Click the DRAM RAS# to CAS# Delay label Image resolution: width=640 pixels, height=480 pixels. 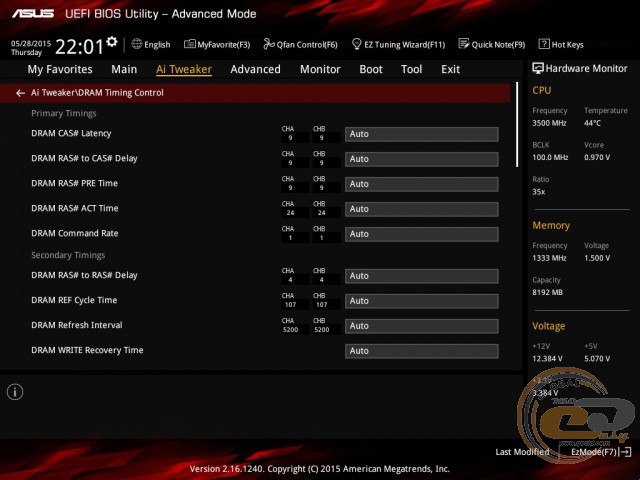84,158
